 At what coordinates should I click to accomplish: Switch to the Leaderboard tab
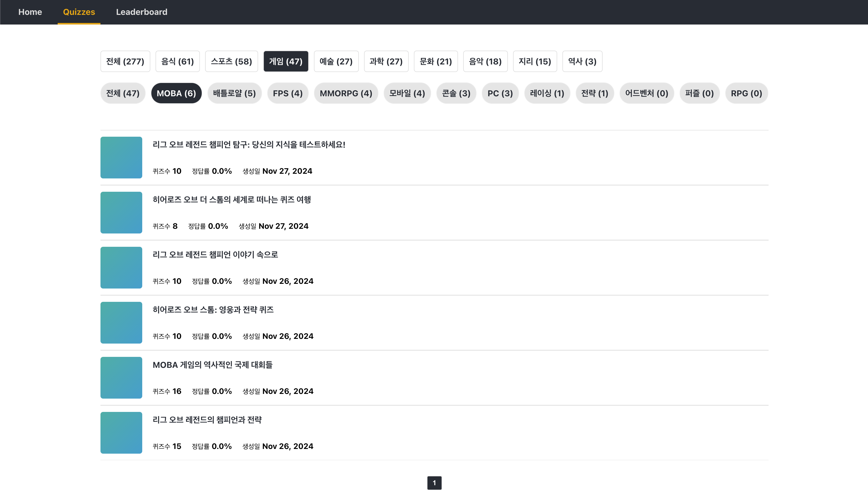click(141, 12)
